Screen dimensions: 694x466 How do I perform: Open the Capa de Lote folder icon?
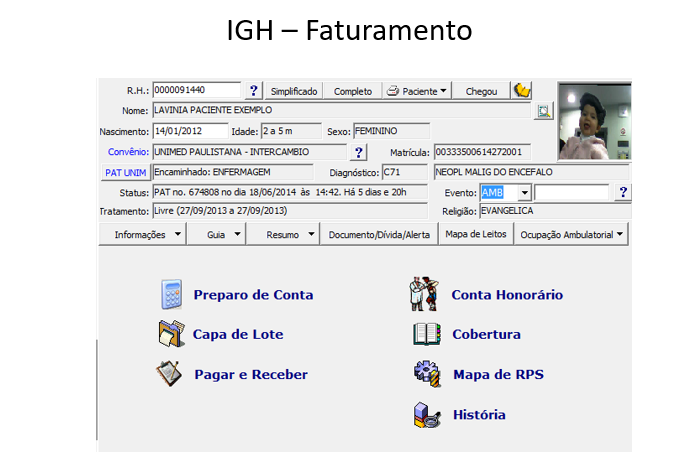(172, 334)
